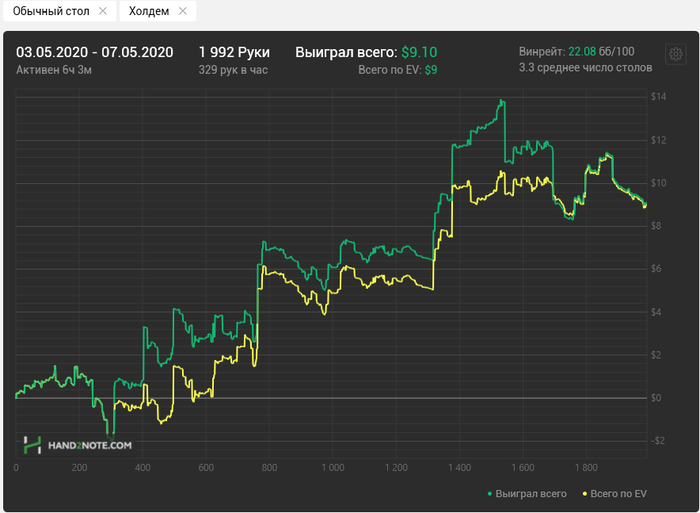
Task: Click the 329 рук в час text
Action: click(x=233, y=70)
